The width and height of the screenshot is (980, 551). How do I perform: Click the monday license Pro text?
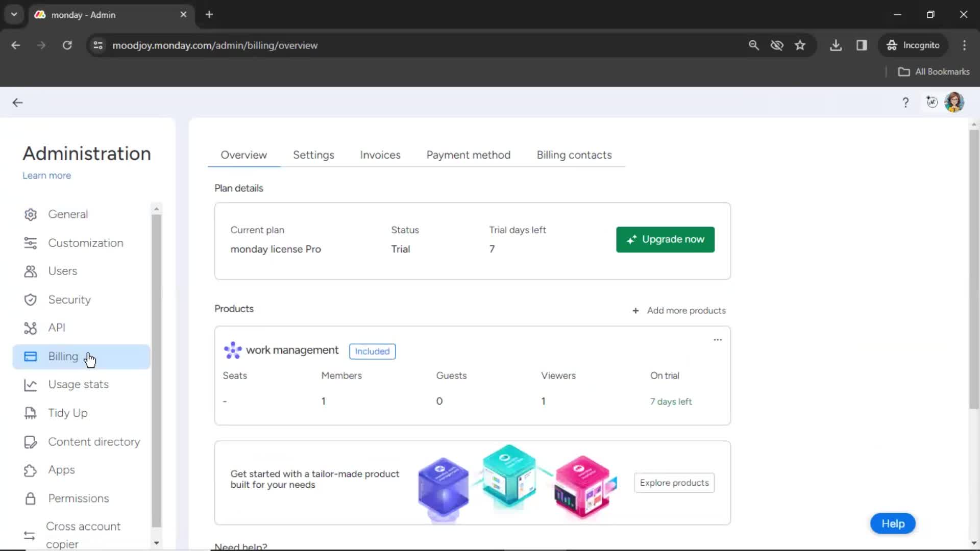click(x=276, y=249)
